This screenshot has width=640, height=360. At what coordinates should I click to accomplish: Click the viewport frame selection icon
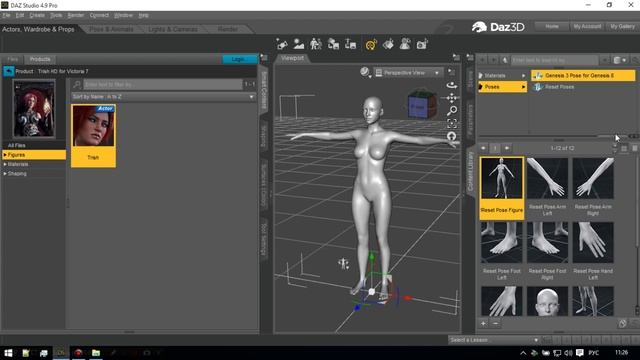coord(452,123)
